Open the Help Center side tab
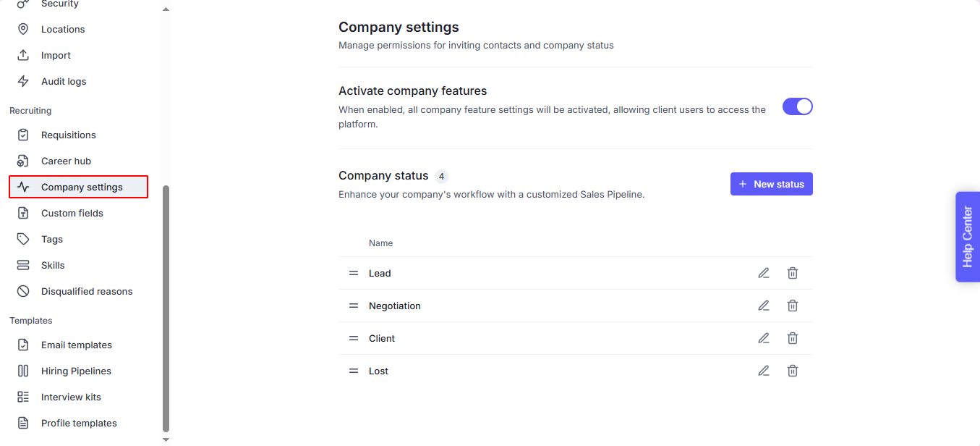 (x=968, y=237)
